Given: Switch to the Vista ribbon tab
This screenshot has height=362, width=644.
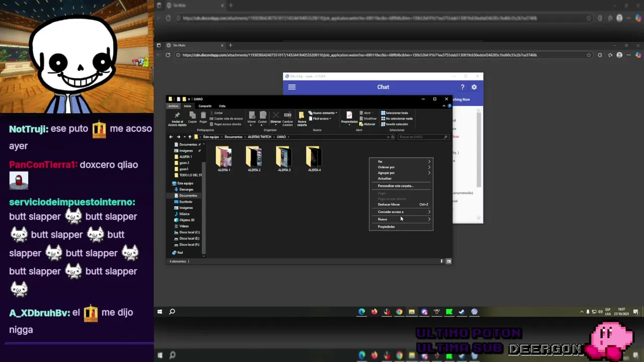Looking at the screenshot, I should tap(222, 106).
